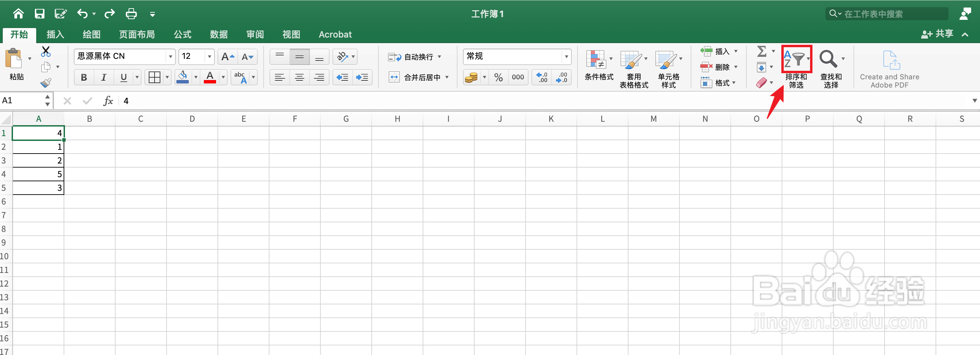Click the Home icon in title bar
The width and height of the screenshot is (980, 355).
[x=18, y=14]
